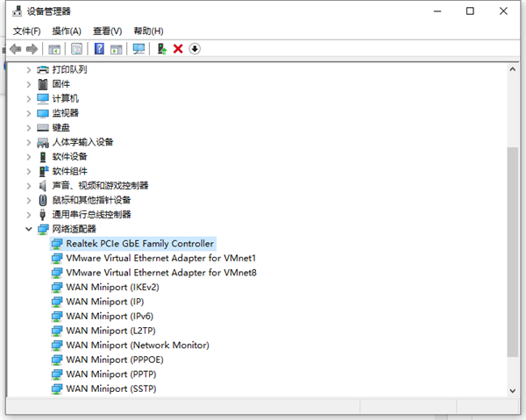The height and width of the screenshot is (420, 526).
Task: Expand the 键盘 device category
Action: coord(29,127)
